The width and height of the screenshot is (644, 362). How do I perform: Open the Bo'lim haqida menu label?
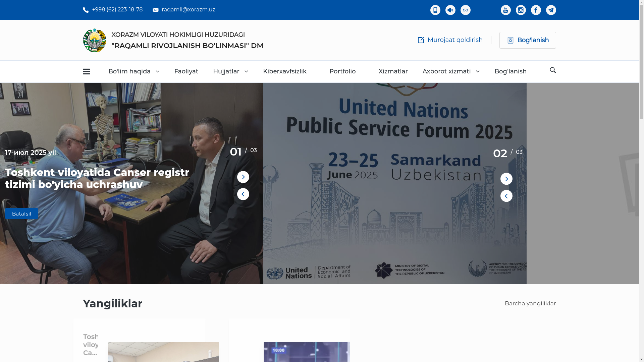point(129,71)
